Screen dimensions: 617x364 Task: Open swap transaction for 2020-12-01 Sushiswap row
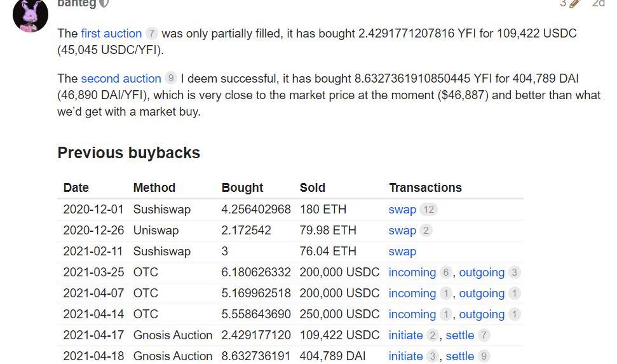click(x=402, y=210)
